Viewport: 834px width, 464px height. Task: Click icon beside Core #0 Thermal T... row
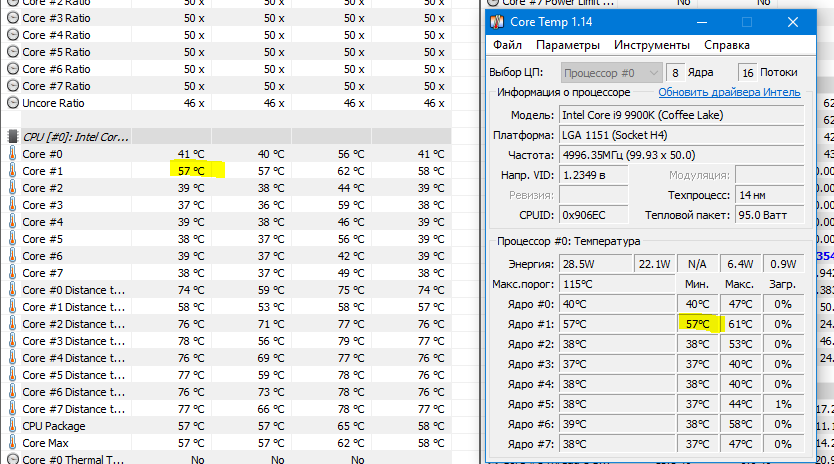[12, 459]
